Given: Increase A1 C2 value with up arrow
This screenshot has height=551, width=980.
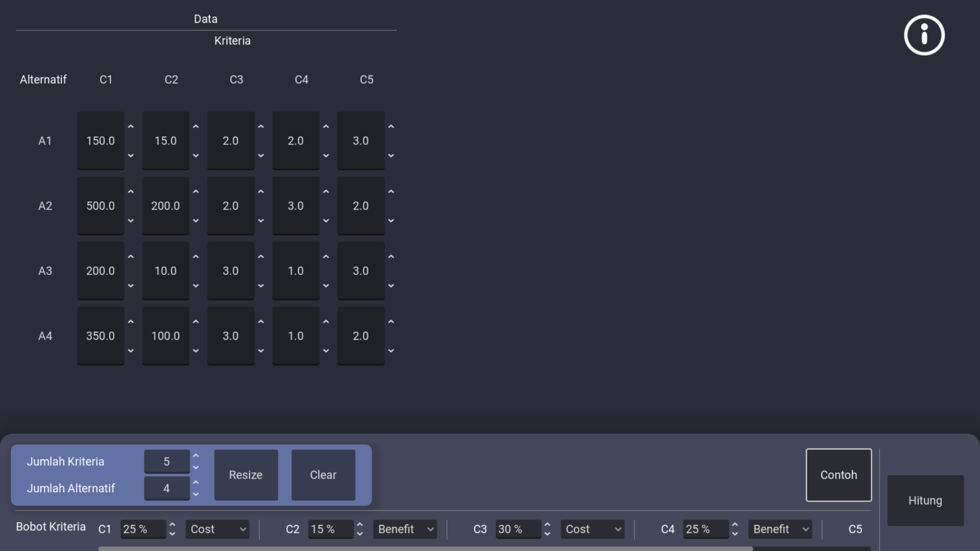Looking at the screenshot, I should click(196, 127).
